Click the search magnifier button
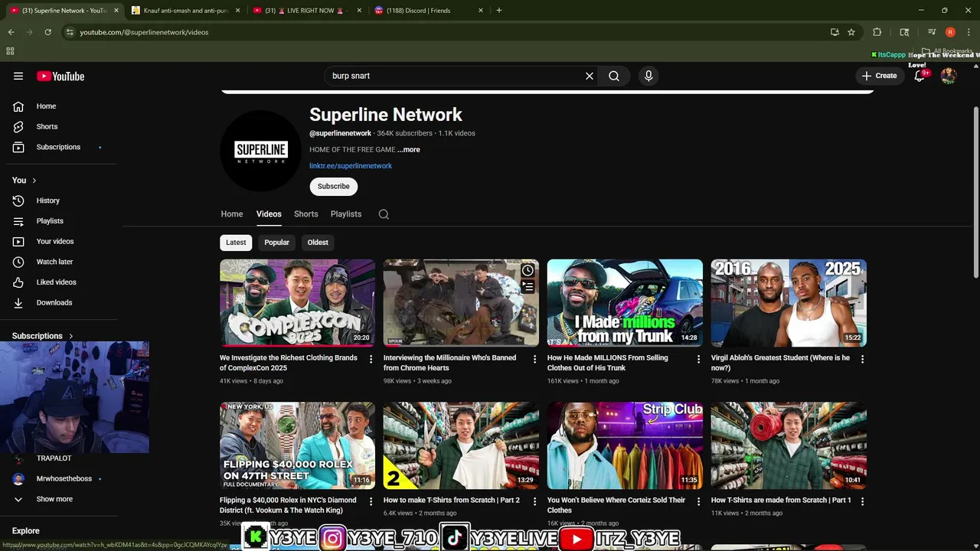This screenshot has width=980, height=551. click(x=614, y=76)
